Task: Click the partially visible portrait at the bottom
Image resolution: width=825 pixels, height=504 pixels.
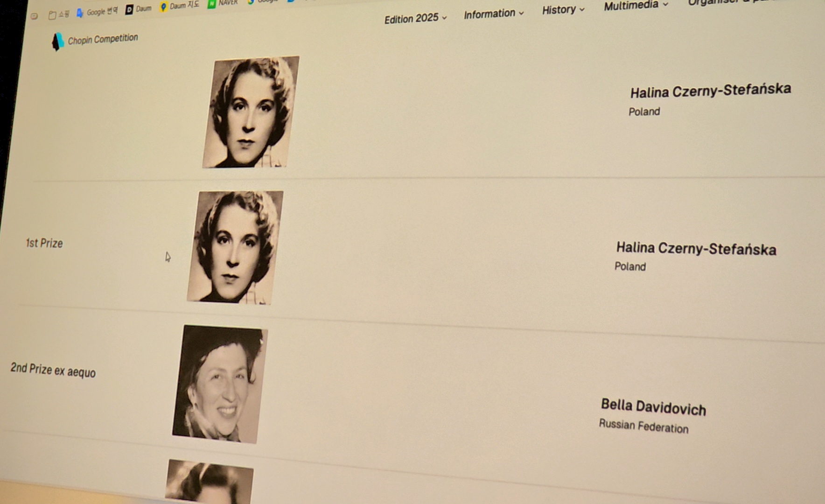Action: pyautogui.click(x=209, y=482)
